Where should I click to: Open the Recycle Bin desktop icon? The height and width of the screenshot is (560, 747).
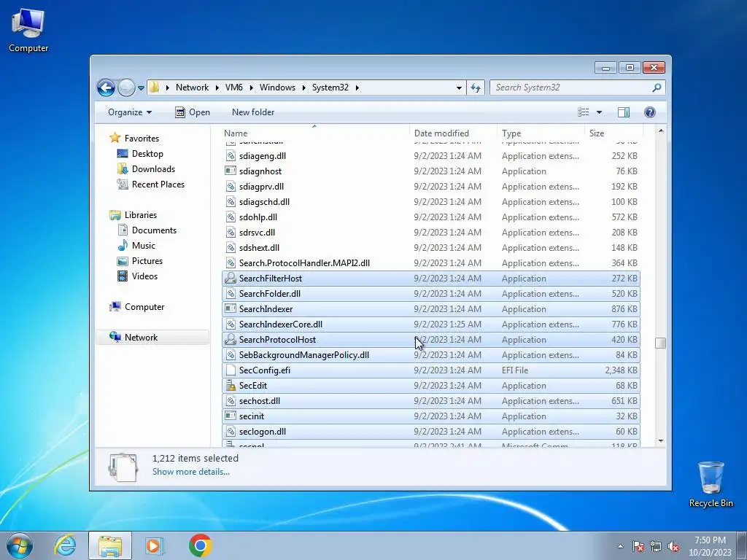pos(711,484)
